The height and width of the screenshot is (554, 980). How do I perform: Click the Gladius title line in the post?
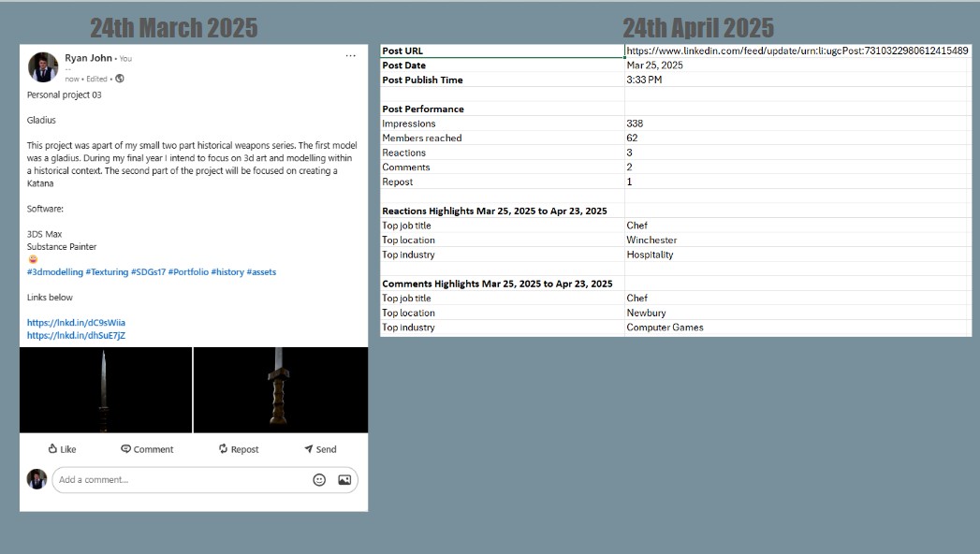41,120
